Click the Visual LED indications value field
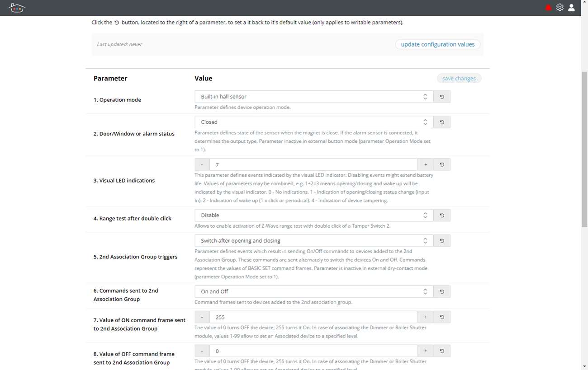Image resolution: width=588 pixels, height=370 pixels. 313,164
